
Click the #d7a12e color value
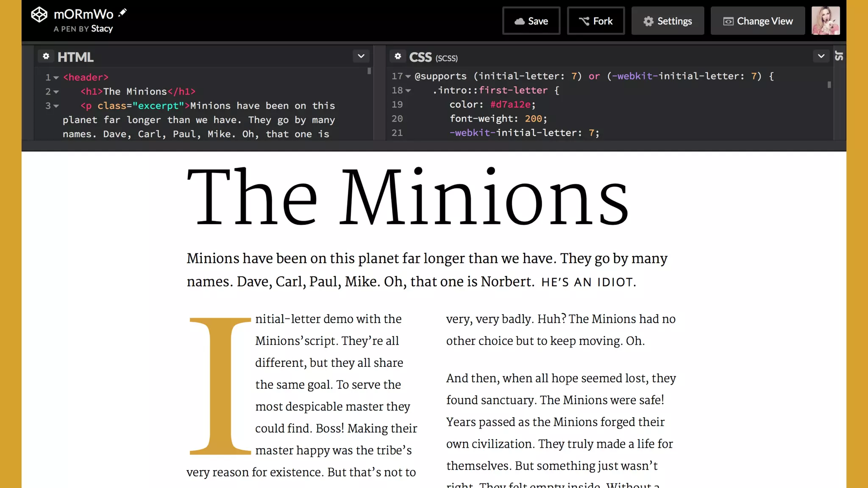pos(510,105)
